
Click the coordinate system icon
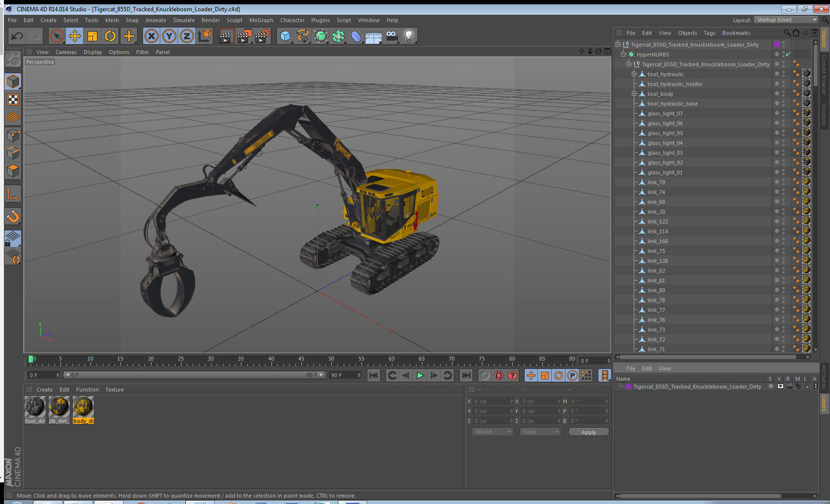pos(205,36)
